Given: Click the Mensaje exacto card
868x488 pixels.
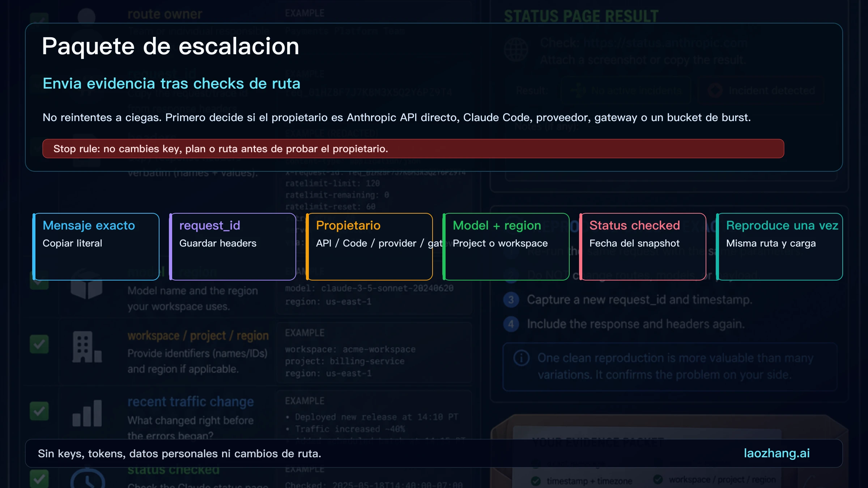Looking at the screenshot, I should (x=96, y=247).
